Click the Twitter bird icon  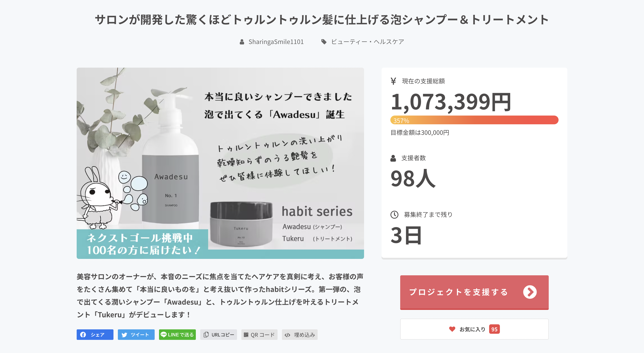124,335
